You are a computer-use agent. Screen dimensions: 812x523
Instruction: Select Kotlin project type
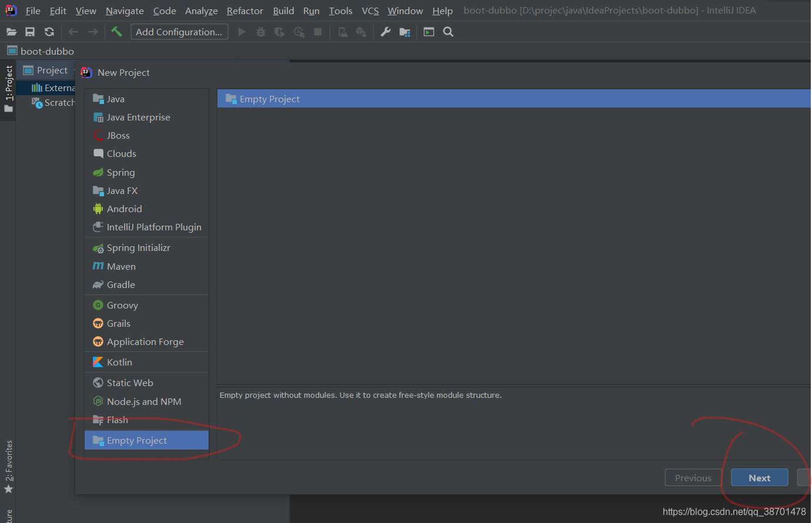coord(147,362)
